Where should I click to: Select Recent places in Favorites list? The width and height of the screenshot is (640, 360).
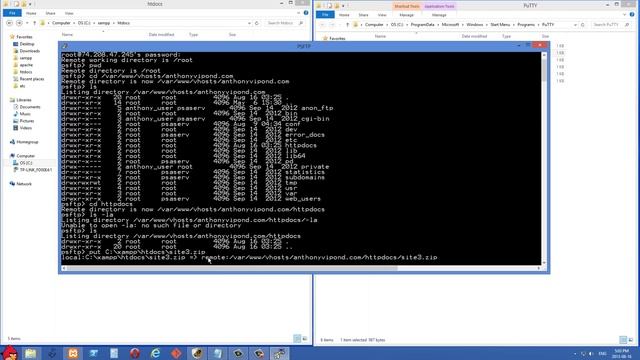[x=31, y=79]
